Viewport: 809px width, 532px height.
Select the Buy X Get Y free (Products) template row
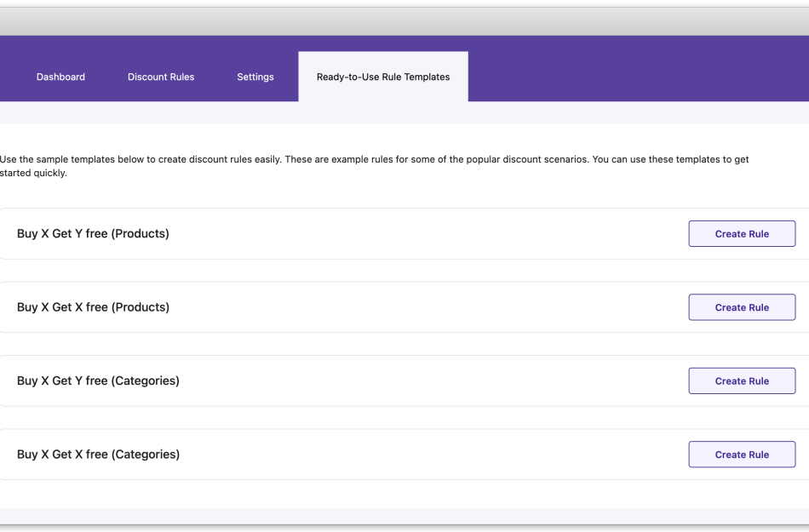pyautogui.click(x=93, y=233)
